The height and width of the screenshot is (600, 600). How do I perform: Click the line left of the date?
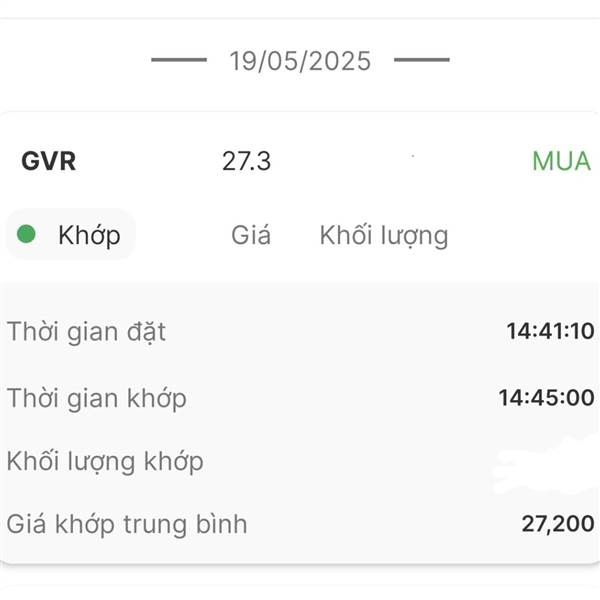(179, 60)
